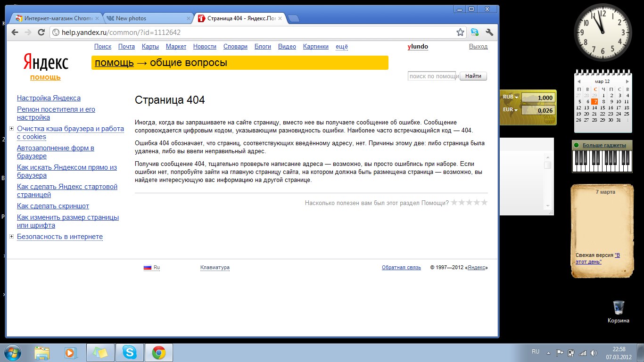Click the Skype extension icon in toolbar

pos(474,32)
